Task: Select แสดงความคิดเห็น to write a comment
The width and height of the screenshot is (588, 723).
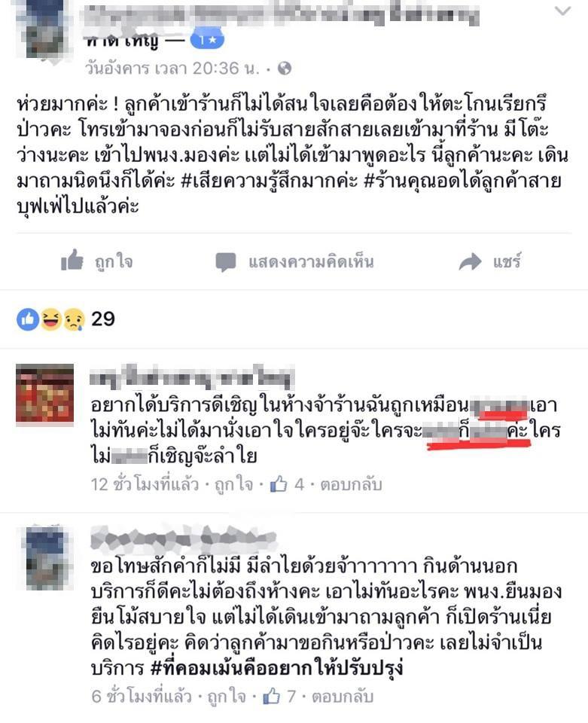Action: pyautogui.click(x=311, y=262)
